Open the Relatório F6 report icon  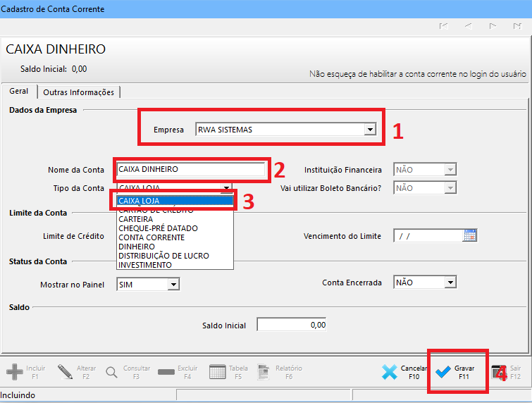[x=264, y=372]
